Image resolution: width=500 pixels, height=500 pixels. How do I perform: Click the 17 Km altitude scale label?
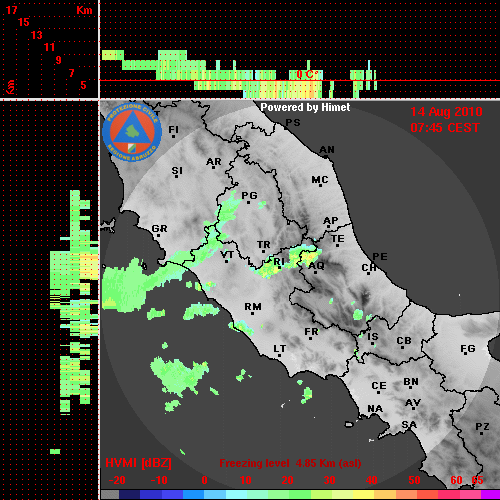(x=11, y=10)
